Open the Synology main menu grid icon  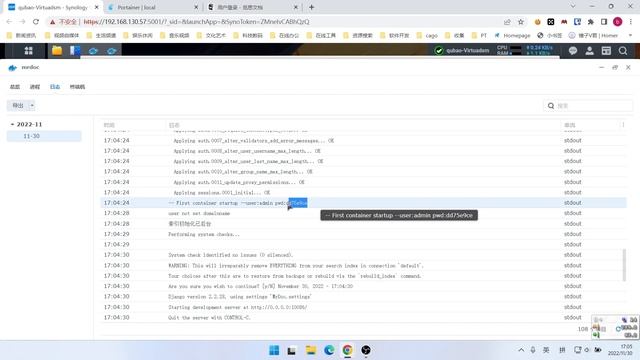pos(28,51)
